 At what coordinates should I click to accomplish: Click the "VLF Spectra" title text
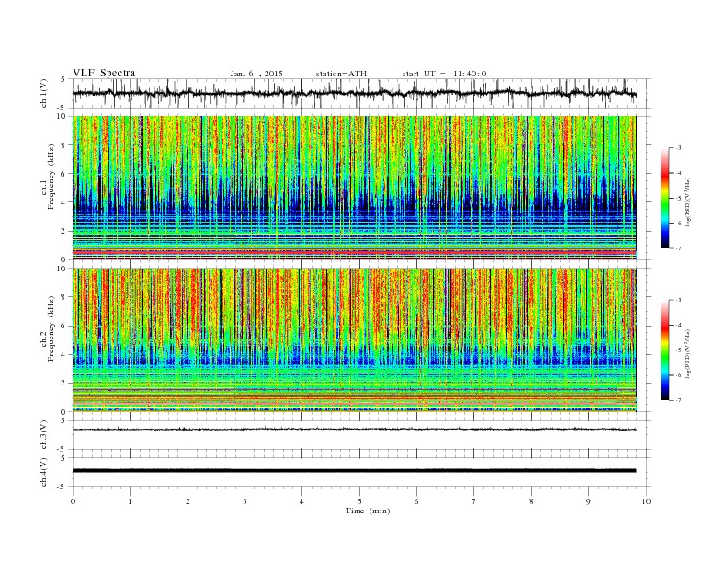click(x=104, y=73)
